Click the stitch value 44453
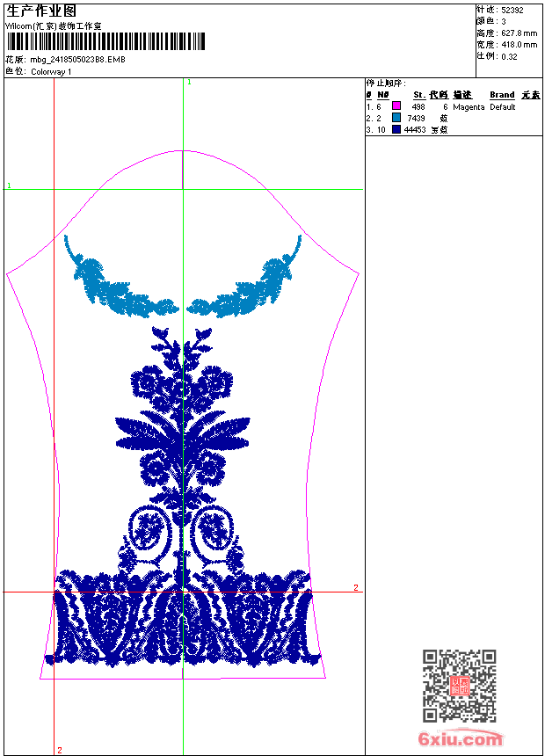Viewport: 545px width, 756px height. [415, 130]
